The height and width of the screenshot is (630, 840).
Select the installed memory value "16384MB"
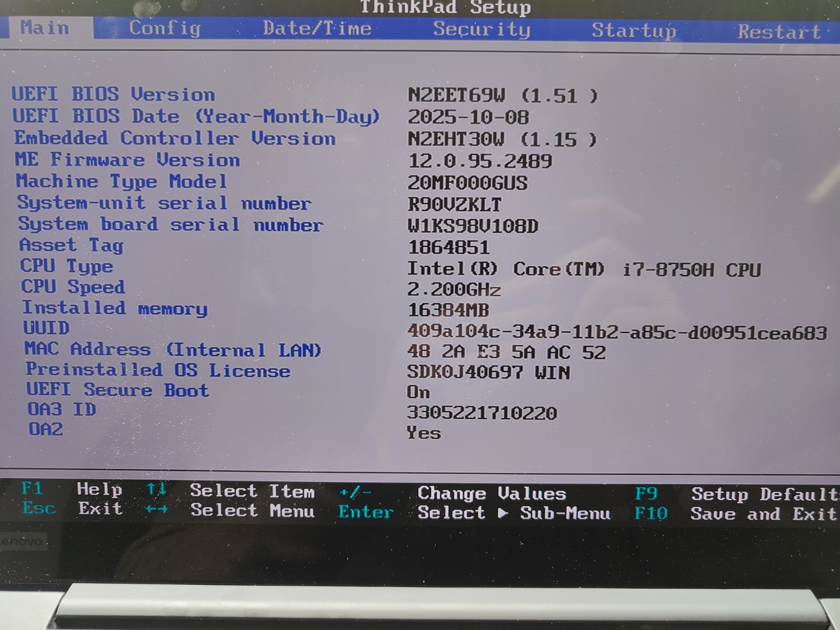tap(448, 310)
